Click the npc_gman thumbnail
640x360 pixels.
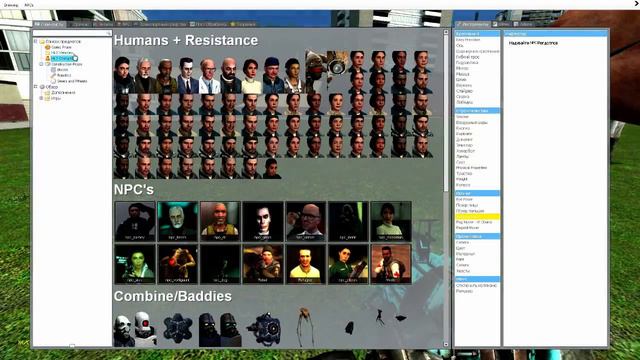(263, 221)
